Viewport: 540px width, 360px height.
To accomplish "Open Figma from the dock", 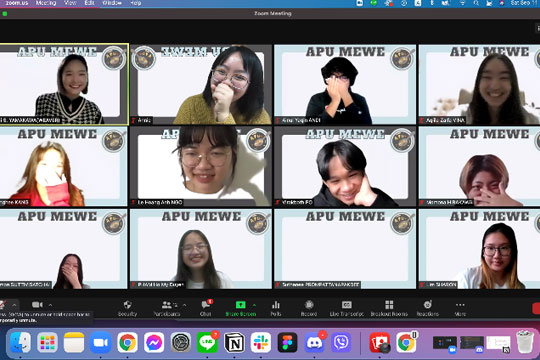I will (287, 342).
